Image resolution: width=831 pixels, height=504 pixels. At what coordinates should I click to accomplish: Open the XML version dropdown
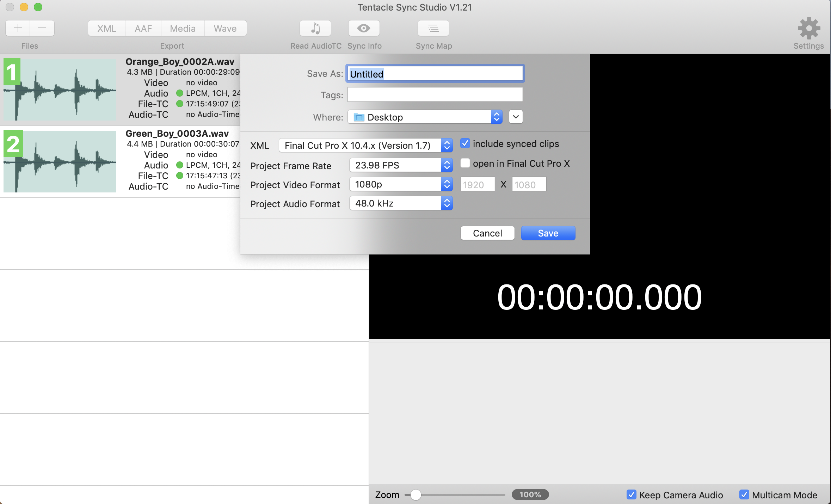coord(365,146)
